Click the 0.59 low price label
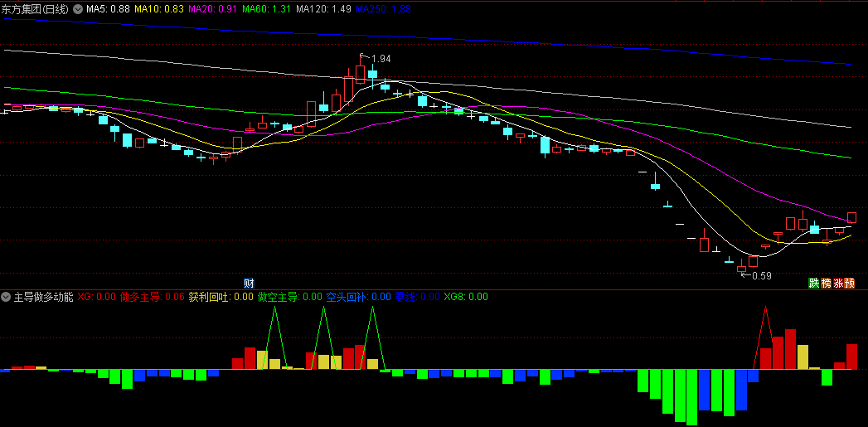This screenshot has width=868, height=427. [761, 275]
